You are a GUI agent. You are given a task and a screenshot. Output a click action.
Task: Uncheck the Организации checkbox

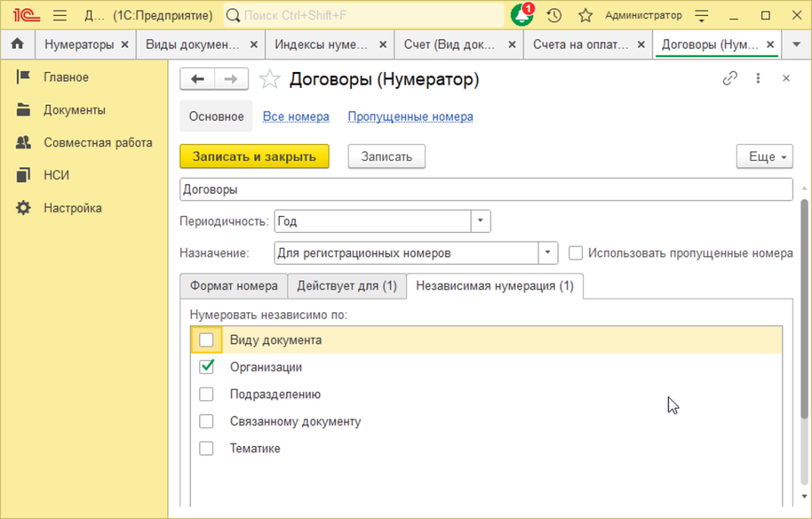point(207,367)
